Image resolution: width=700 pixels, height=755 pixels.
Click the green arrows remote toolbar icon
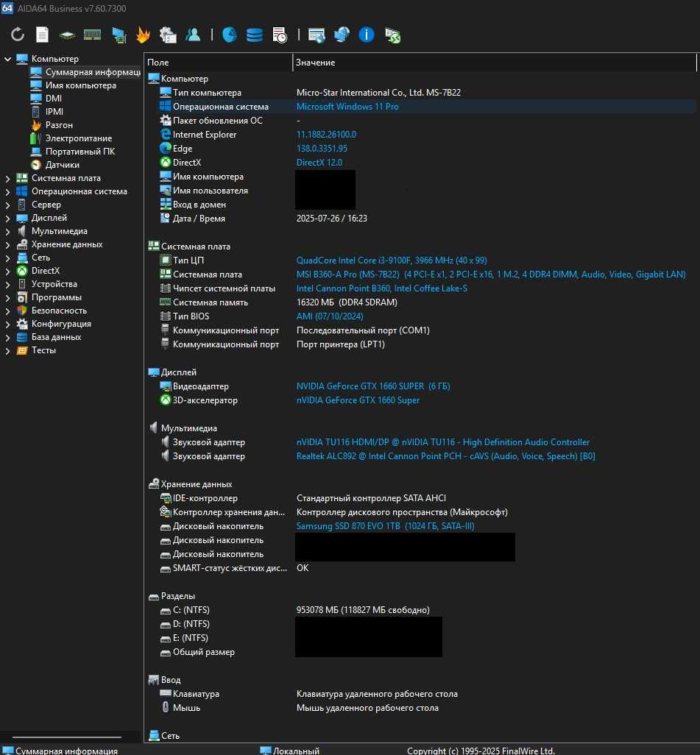click(x=392, y=35)
